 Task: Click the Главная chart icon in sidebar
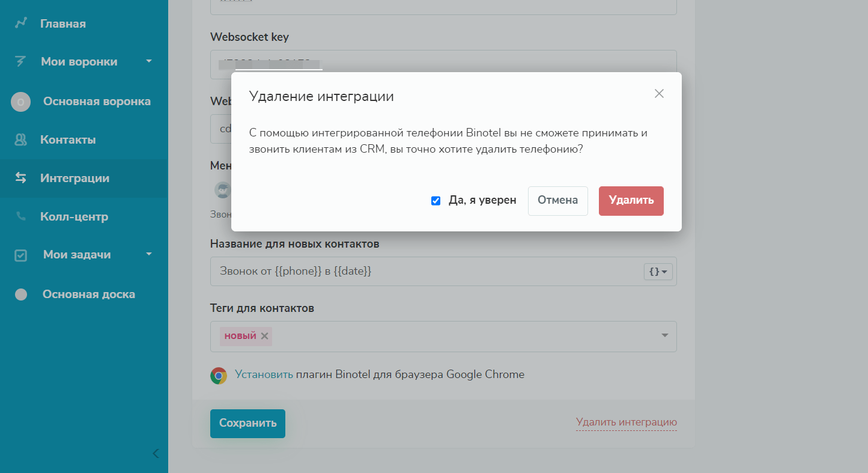(21, 23)
